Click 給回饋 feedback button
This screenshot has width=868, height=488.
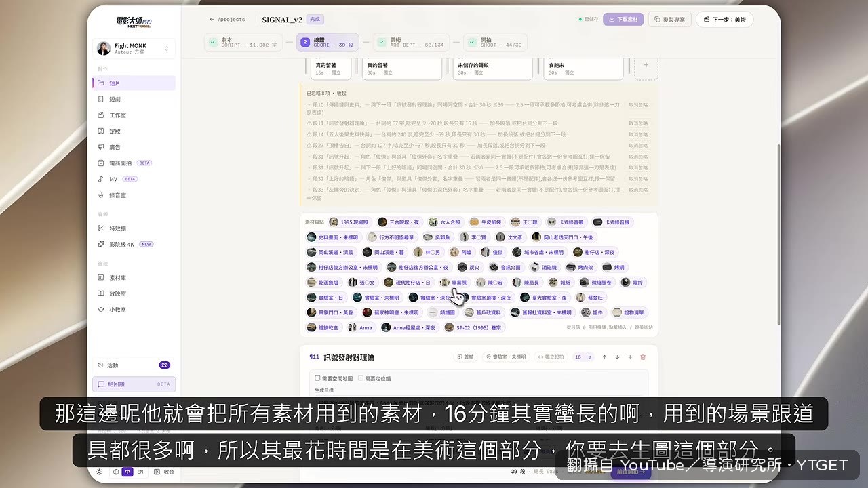click(x=134, y=384)
